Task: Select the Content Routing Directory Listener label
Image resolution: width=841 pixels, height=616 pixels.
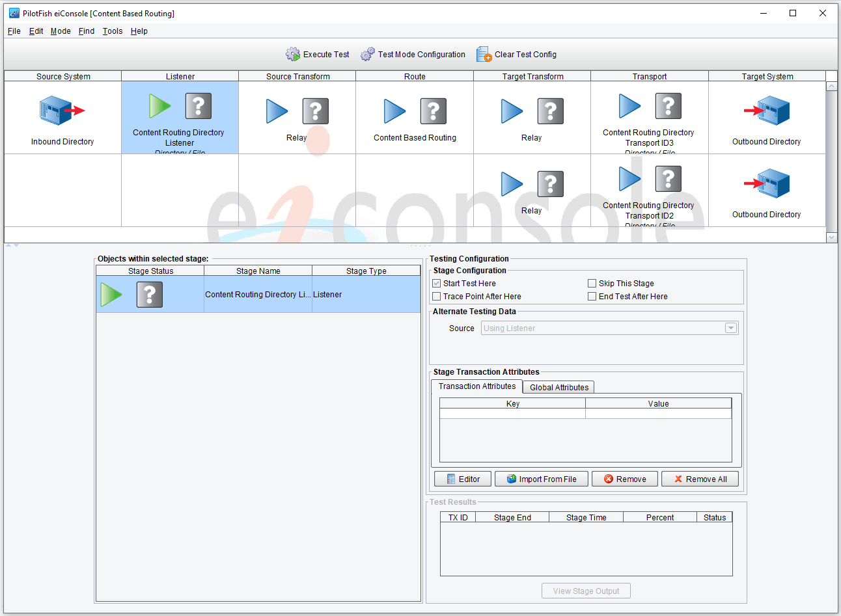Action: pyautogui.click(x=179, y=137)
